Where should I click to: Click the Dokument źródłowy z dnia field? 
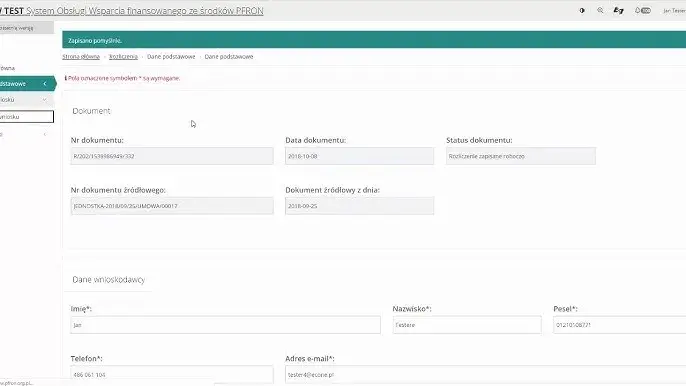pyautogui.click(x=360, y=206)
